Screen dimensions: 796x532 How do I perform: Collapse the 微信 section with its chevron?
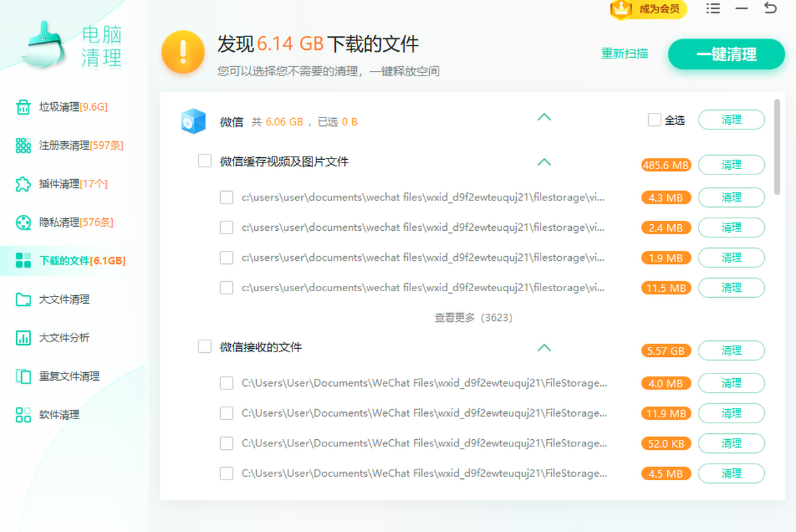point(544,117)
